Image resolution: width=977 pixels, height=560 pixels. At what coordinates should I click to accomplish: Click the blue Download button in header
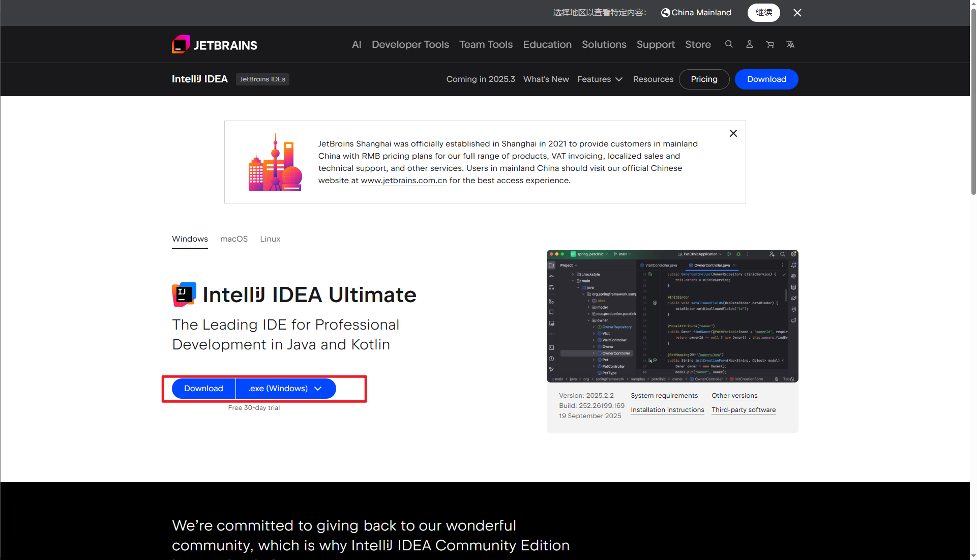point(766,79)
